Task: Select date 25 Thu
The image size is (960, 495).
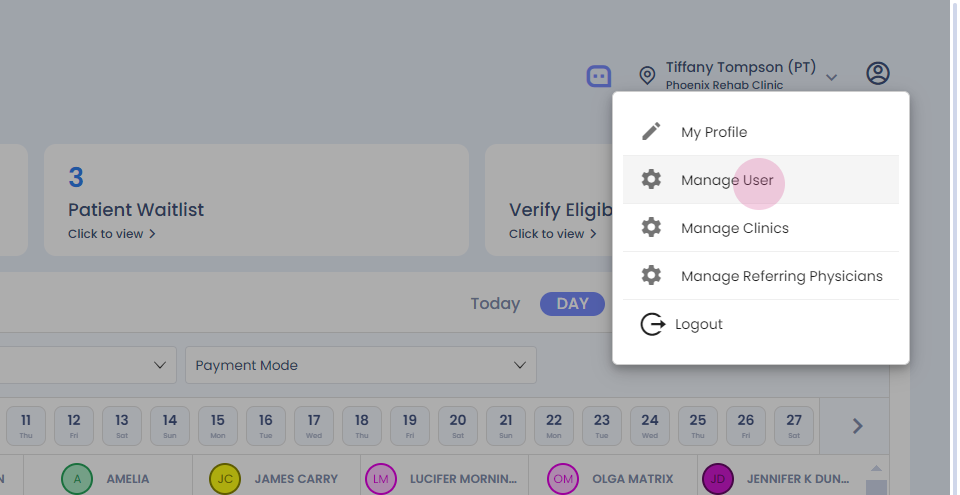Action: [697, 426]
